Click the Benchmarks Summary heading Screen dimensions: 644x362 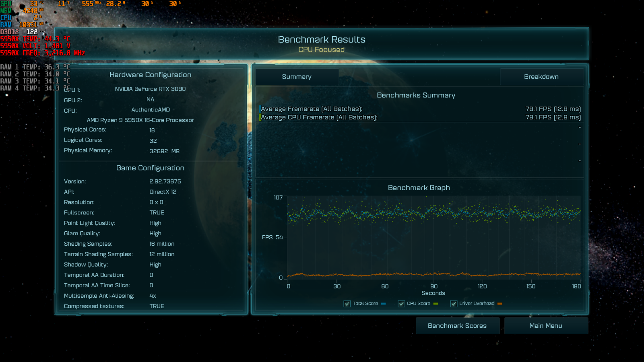tap(416, 95)
